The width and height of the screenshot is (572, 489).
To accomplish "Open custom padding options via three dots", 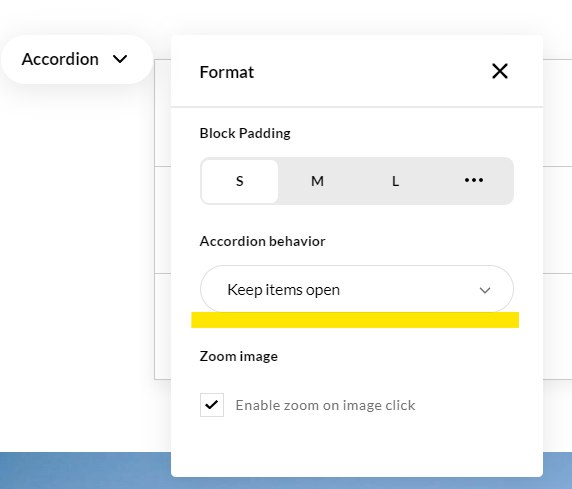I will coord(474,180).
